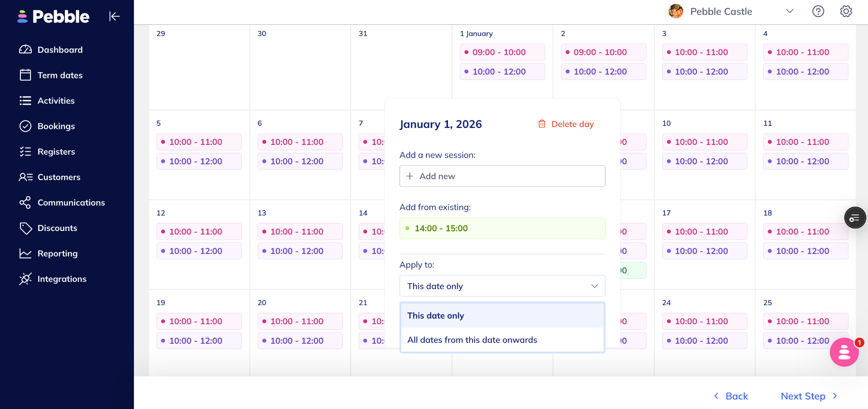This screenshot has height=409, width=868.
Task: Open the help question mark icon
Action: pyautogui.click(x=818, y=11)
